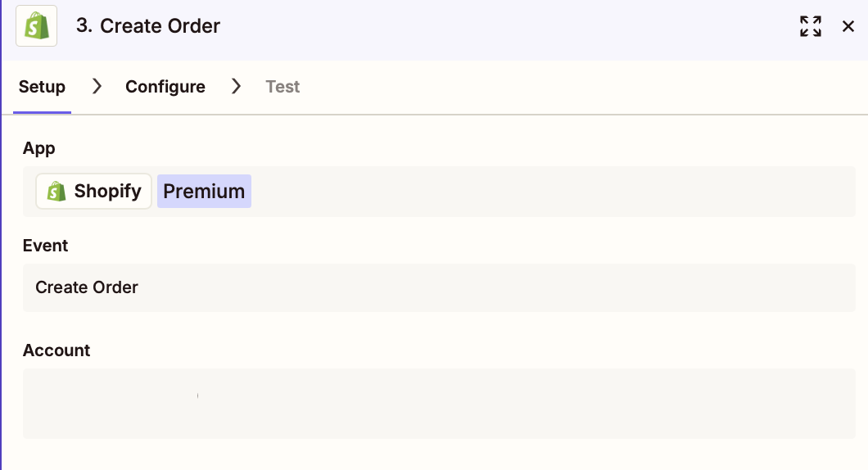Screen dimensions: 868x470
Task: Click the Account field label
Action: (x=57, y=350)
